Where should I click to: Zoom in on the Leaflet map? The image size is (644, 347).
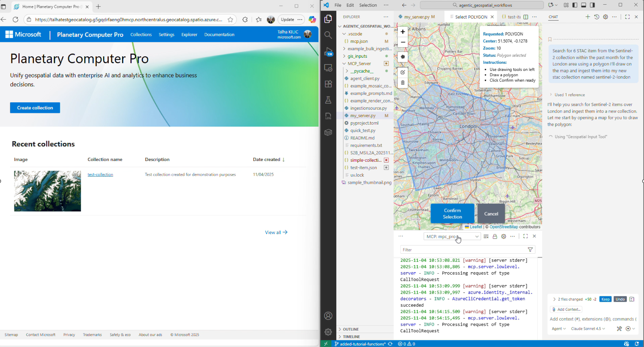(x=403, y=32)
